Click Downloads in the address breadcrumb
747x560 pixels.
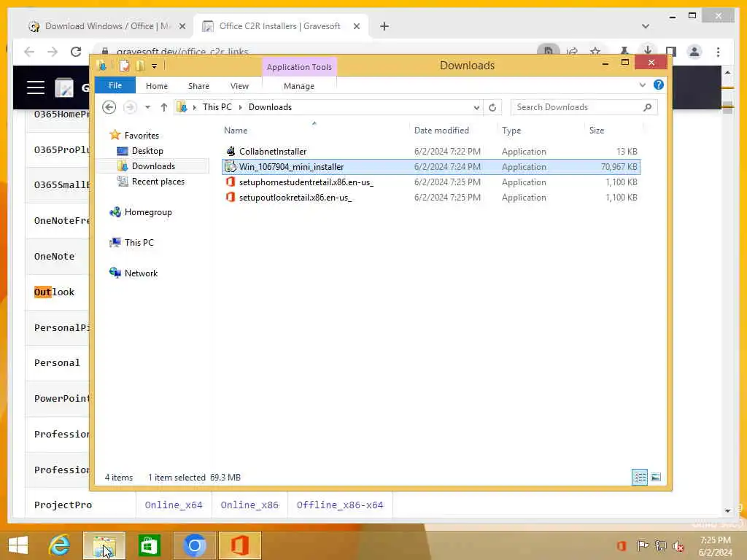270,107
